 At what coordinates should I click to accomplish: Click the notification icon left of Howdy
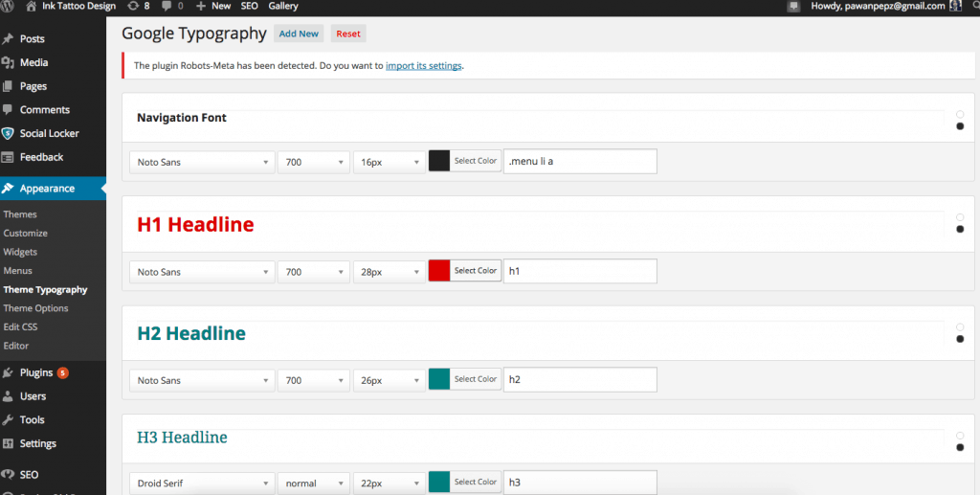point(793,7)
